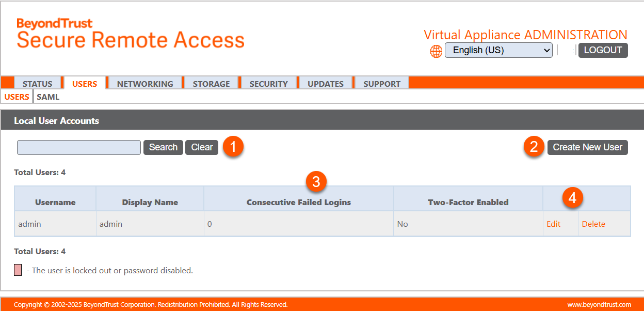This screenshot has height=311, width=644.
Task: Delete the admin user account
Action: pyautogui.click(x=593, y=224)
